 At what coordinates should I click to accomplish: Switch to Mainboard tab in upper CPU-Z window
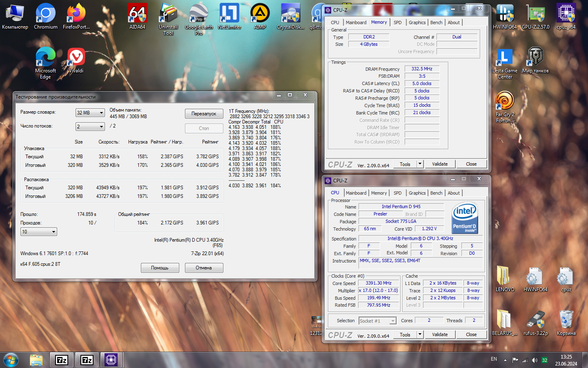(x=356, y=22)
